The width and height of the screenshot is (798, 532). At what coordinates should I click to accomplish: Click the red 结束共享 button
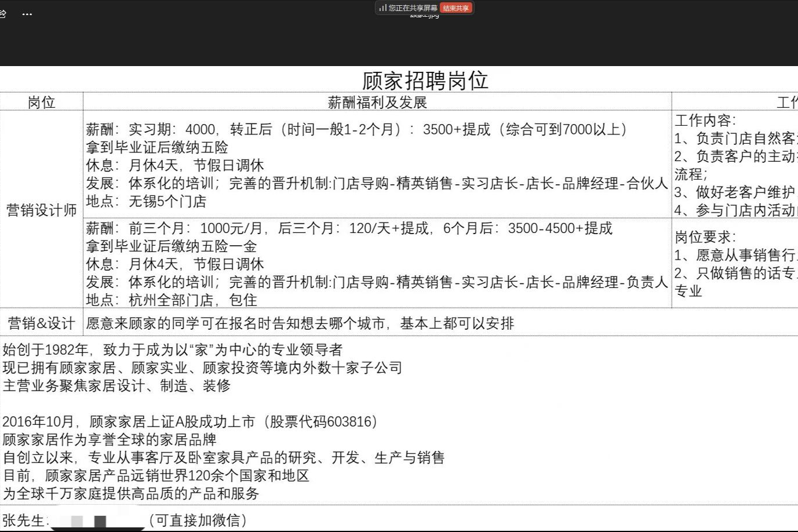tap(456, 8)
